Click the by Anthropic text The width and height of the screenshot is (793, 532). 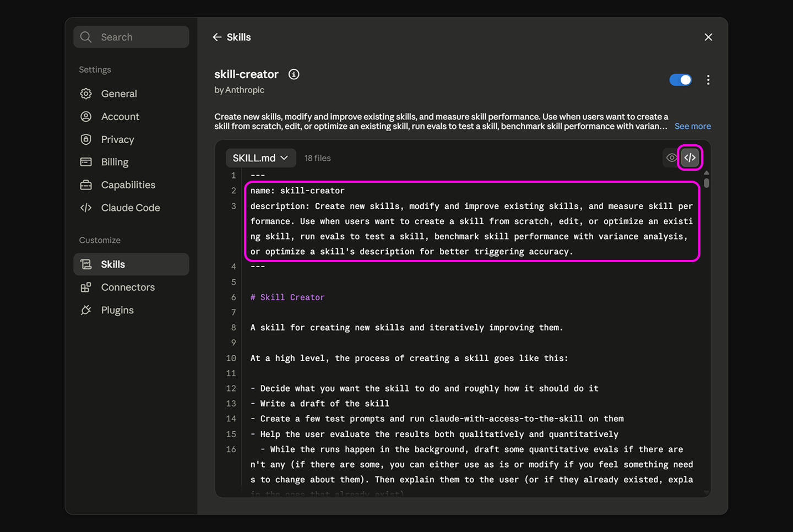pos(239,90)
